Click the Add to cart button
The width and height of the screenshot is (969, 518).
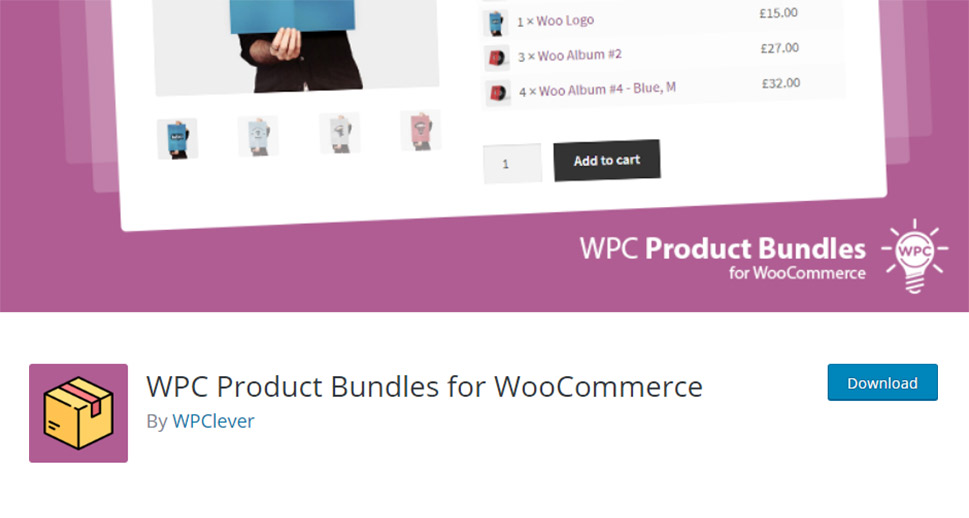point(606,161)
